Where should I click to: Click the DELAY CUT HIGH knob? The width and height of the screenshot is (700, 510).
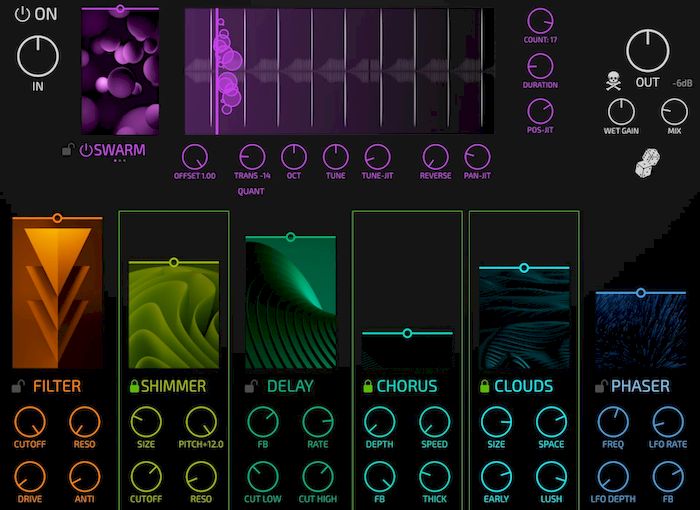tap(318, 477)
